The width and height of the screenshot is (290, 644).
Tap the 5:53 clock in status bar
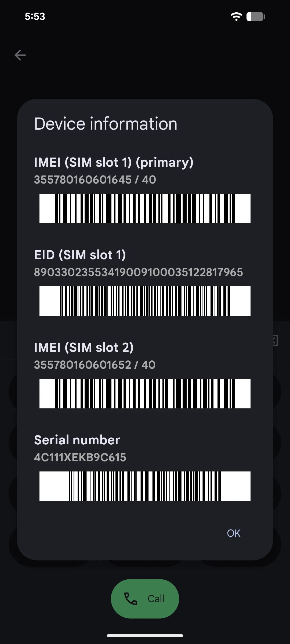(x=35, y=17)
